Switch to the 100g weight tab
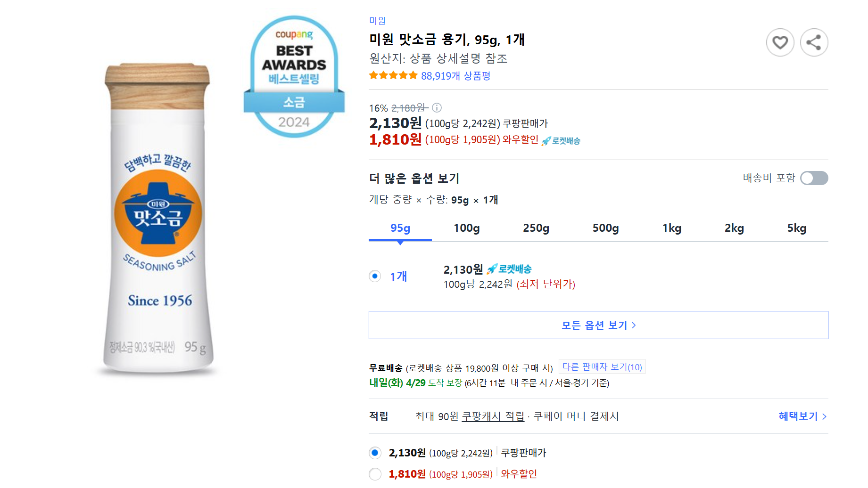This screenshot has width=868, height=488. coord(466,228)
